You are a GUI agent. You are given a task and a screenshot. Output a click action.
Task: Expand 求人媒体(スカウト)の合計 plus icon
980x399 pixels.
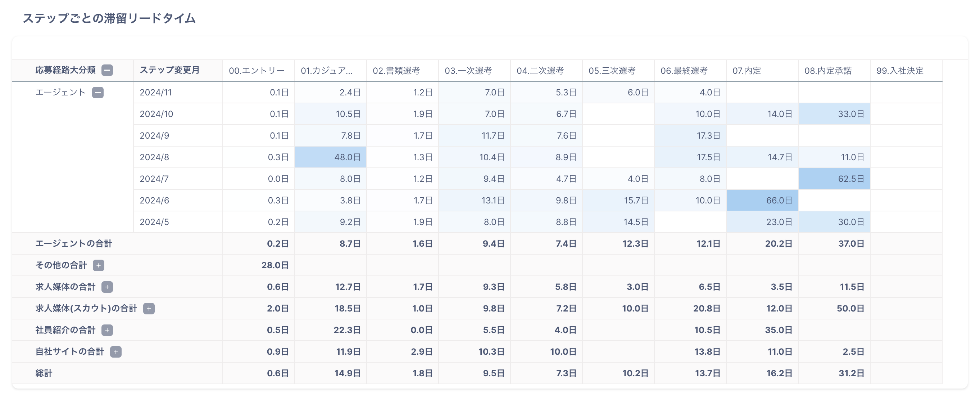tap(149, 309)
